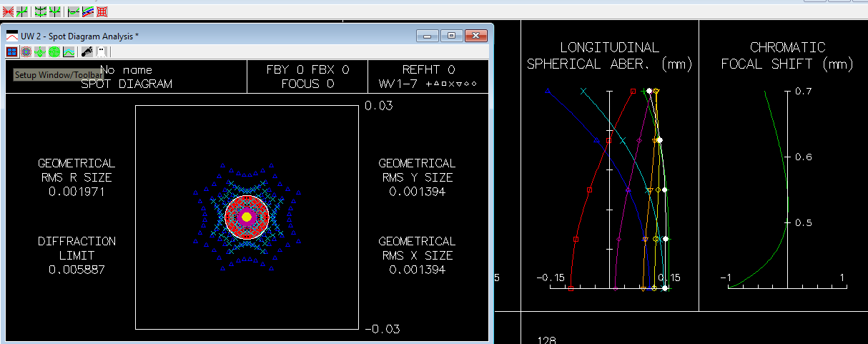Click the yellow center of the spot diagram
The height and width of the screenshot is (344, 868).
[247, 216]
